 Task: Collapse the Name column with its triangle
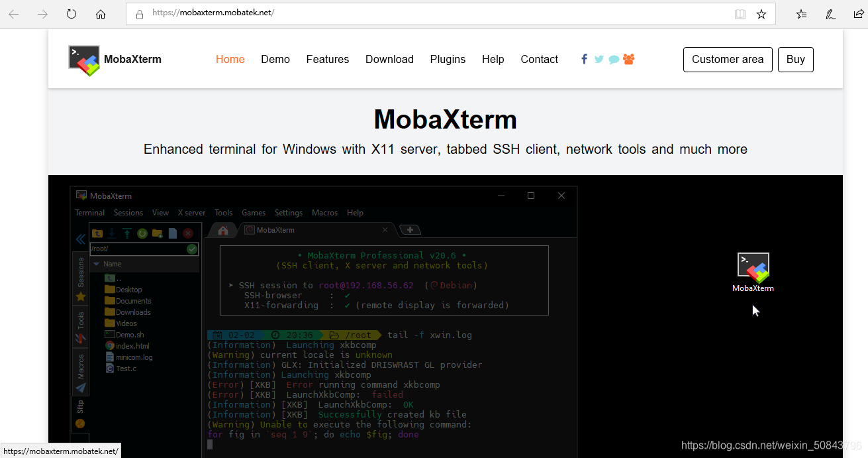pyautogui.click(x=97, y=263)
